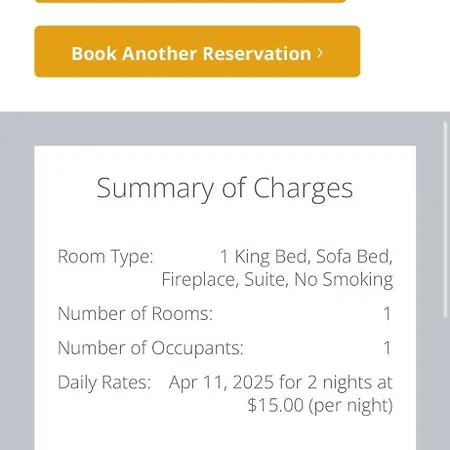The height and width of the screenshot is (450, 450).
Task: Click the Summary of Charges heading
Action: click(x=225, y=188)
